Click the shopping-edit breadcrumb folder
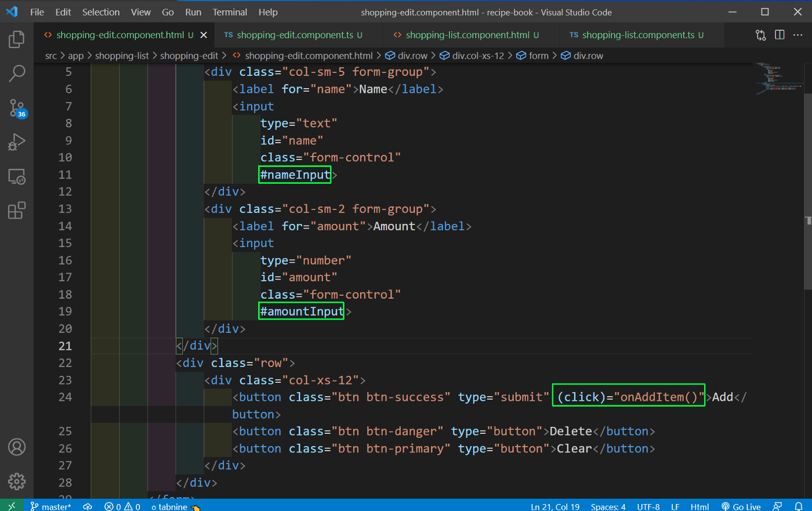The image size is (812, 511). pyautogui.click(x=189, y=56)
